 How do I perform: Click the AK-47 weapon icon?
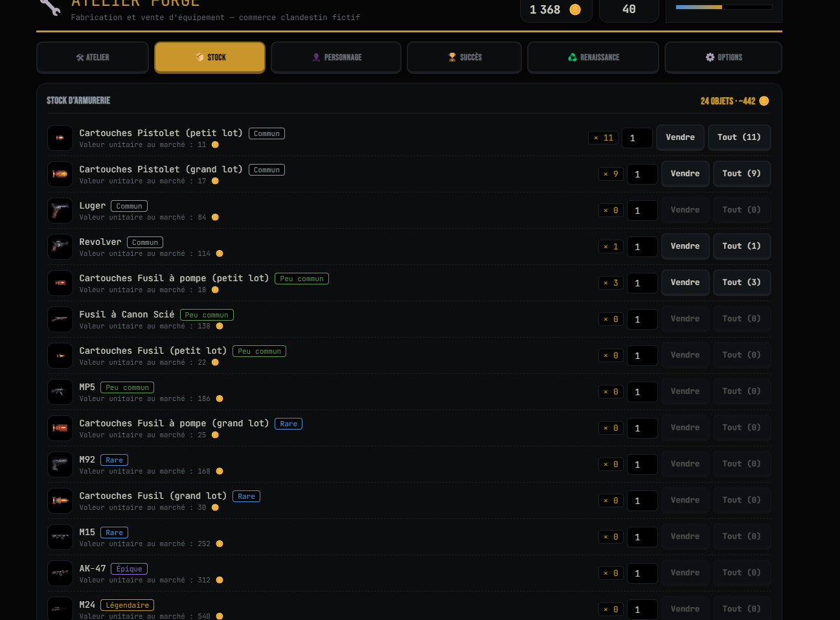[60, 573]
